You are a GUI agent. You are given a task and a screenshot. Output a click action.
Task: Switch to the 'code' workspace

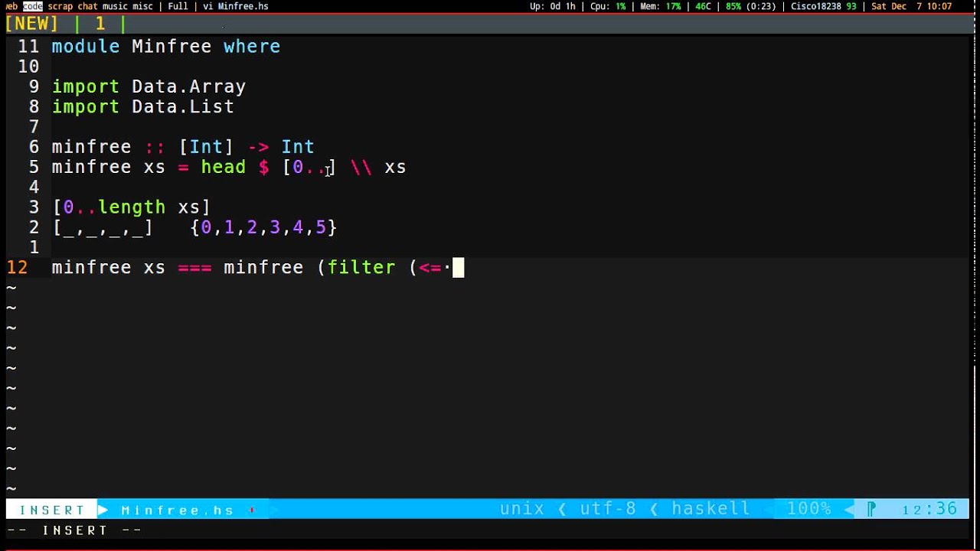coord(33,6)
